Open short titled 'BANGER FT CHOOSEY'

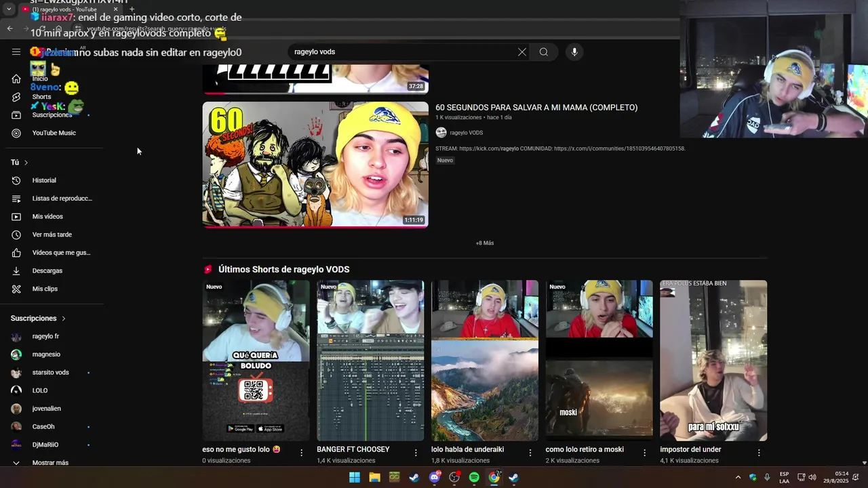pyautogui.click(x=353, y=449)
